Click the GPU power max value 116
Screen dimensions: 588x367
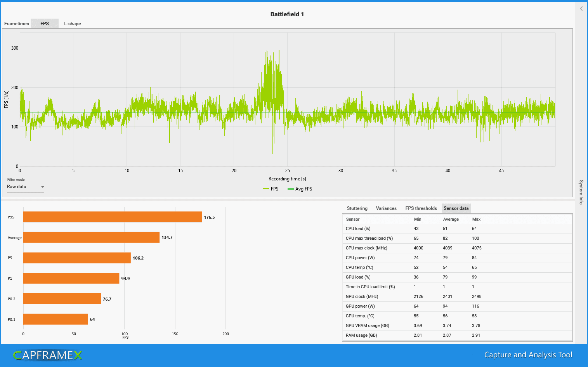click(x=475, y=306)
